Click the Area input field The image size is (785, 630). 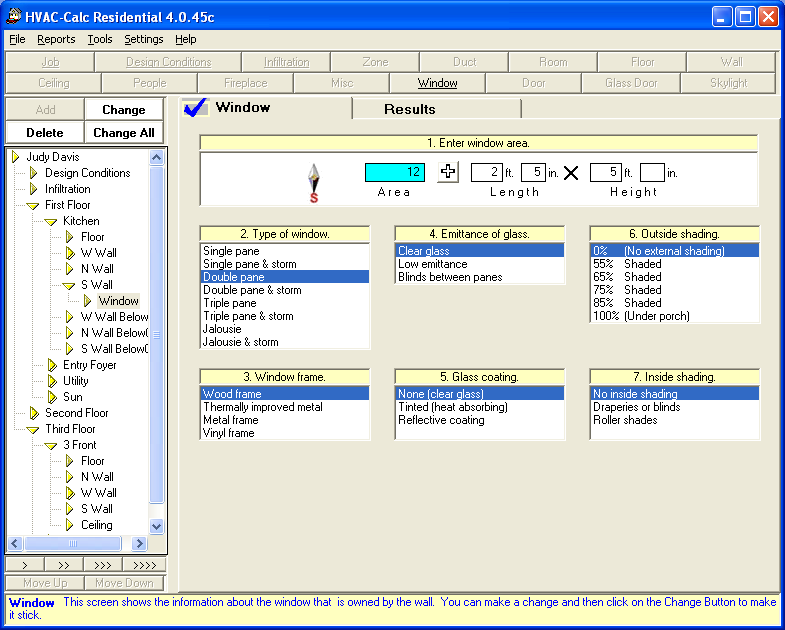click(x=395, y=172)
